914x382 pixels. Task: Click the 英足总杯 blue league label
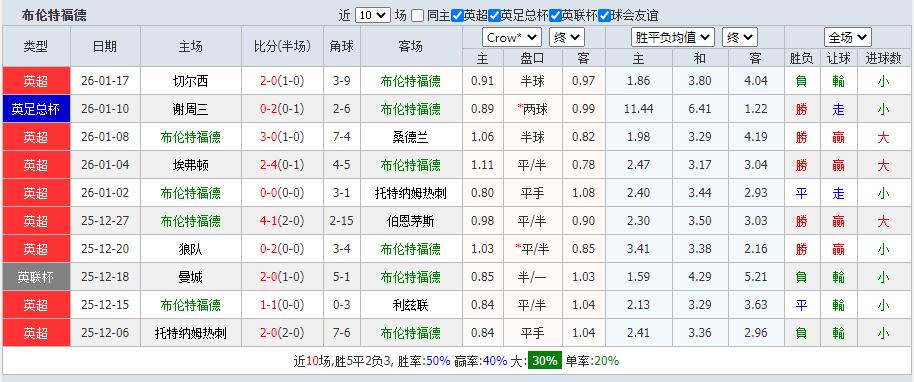click(x=36, y=109)
